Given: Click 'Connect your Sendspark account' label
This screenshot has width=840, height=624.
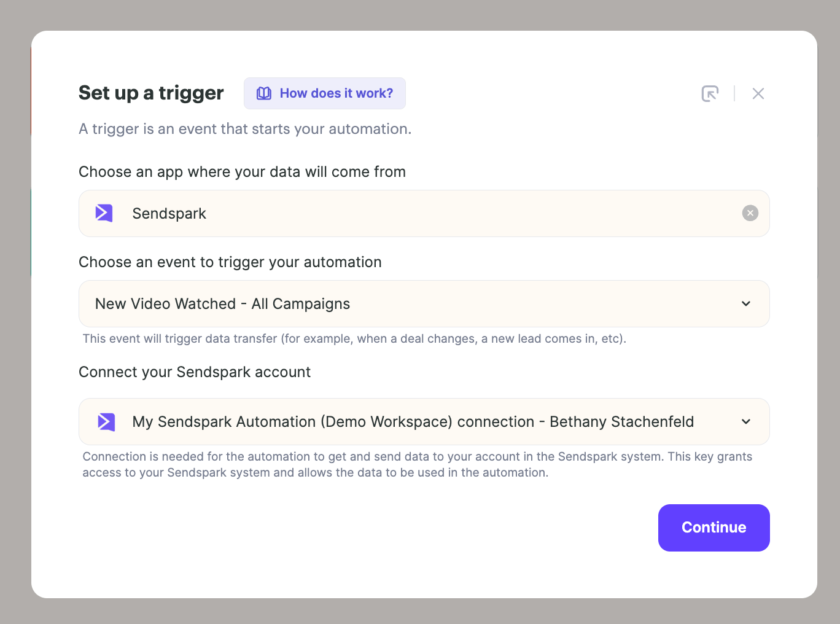Looking at the screenshot, I should tap(195, 372).
